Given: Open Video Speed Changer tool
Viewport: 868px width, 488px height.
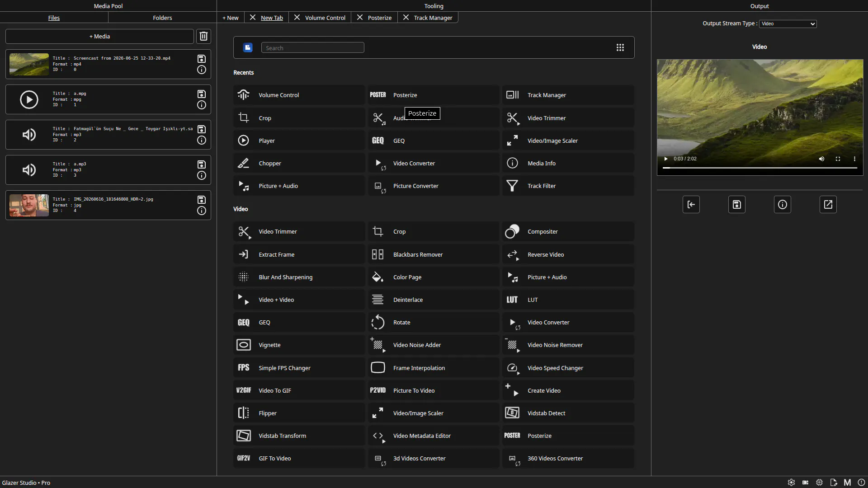Looking at the screenshot, I should tap(568, 368).
